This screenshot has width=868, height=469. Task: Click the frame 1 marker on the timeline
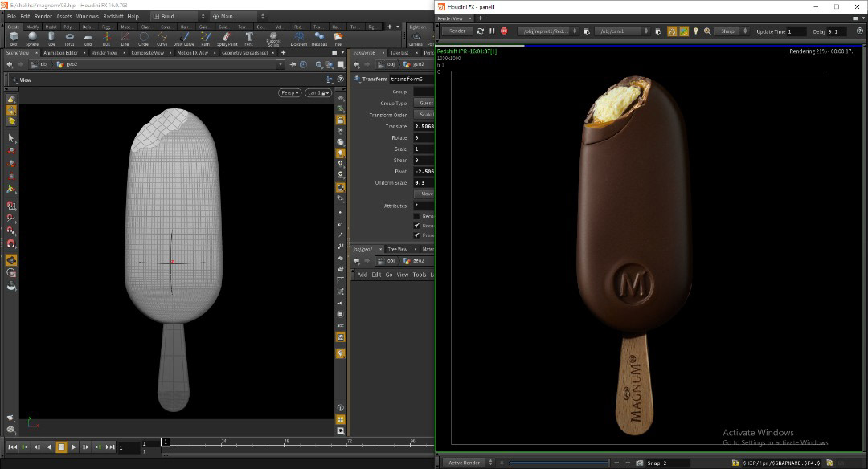[x=165, y=442]
